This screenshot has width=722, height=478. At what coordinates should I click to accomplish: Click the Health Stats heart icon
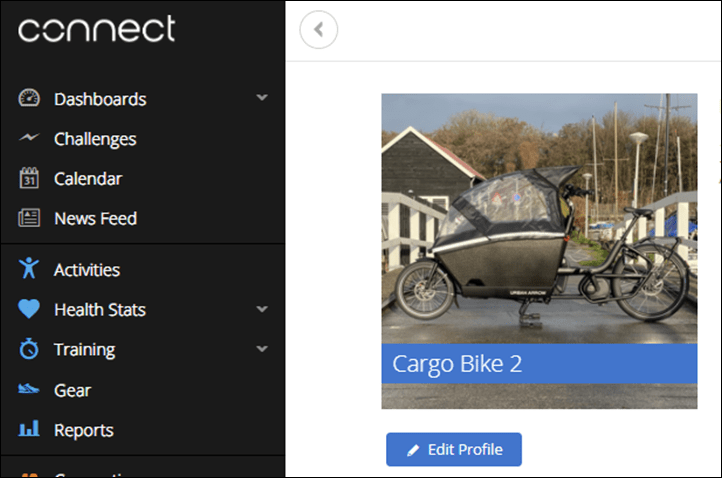point(29,309)
